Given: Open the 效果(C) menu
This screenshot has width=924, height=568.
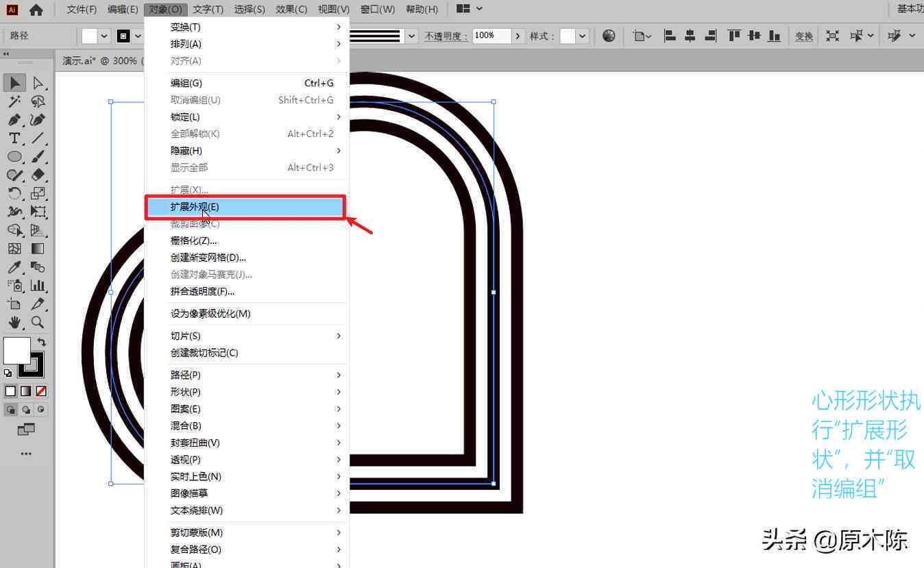Looking at the screenshot, I should 291,9.
